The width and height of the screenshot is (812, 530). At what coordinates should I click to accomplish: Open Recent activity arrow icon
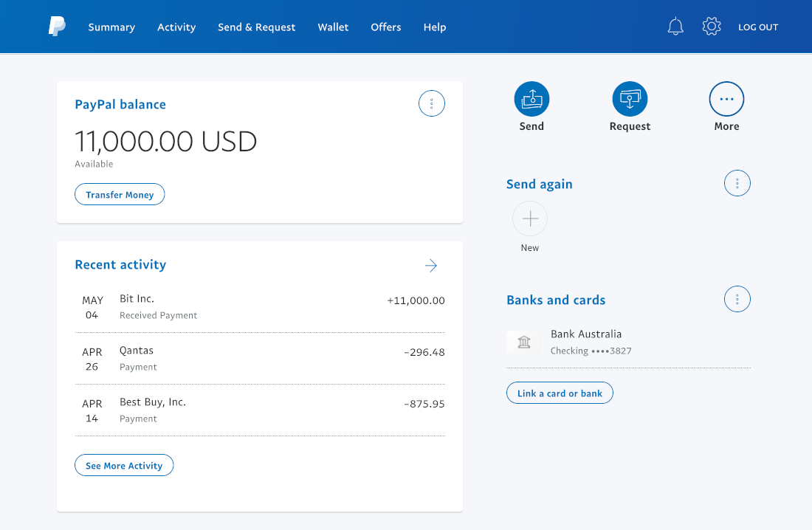pos(431,266)
